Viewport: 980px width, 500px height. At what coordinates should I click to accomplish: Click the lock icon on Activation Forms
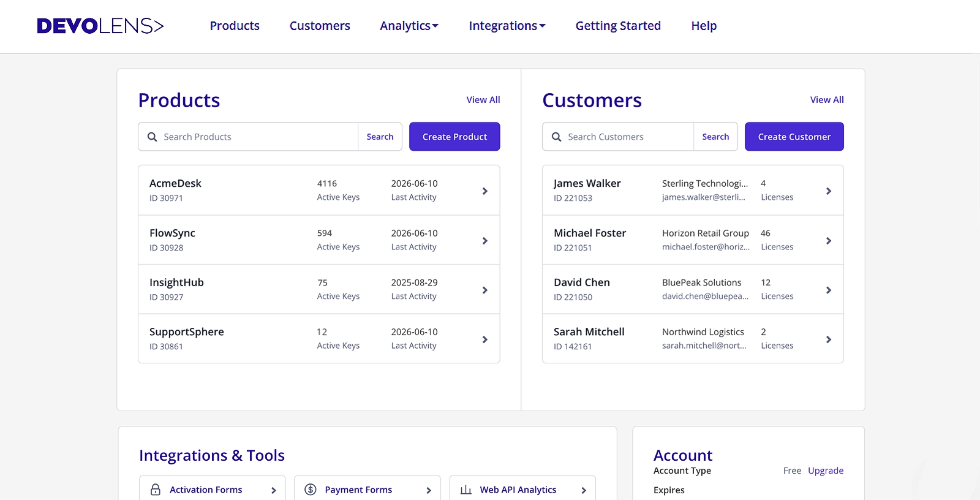point(156,490)
